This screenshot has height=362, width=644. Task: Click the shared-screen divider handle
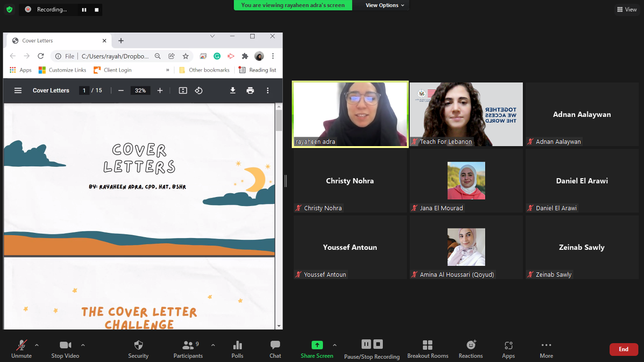[286, 181]
